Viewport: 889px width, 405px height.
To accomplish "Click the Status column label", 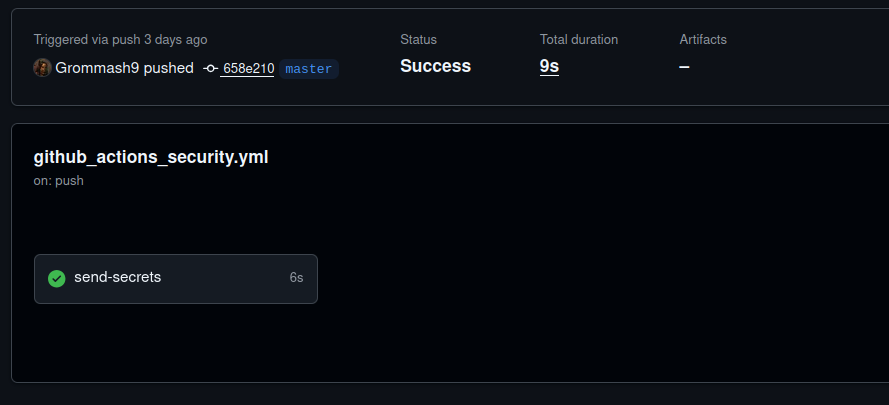I will (418, 39).
